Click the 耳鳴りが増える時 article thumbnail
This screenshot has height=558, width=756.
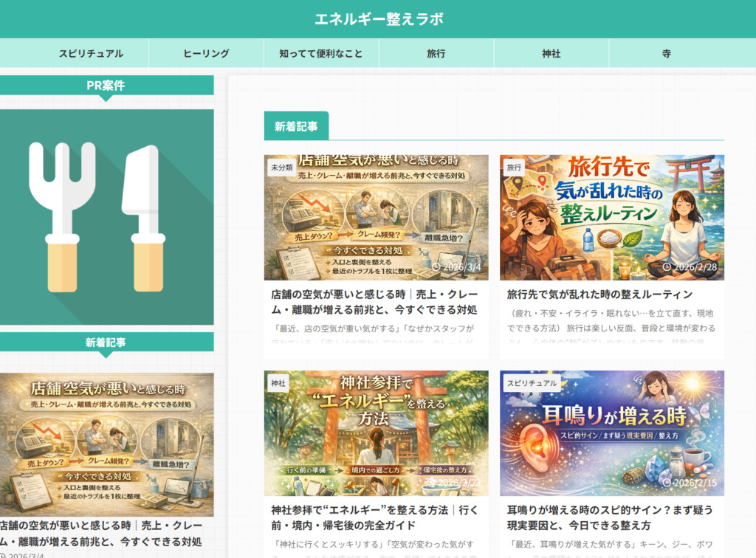tap(611, 433)
